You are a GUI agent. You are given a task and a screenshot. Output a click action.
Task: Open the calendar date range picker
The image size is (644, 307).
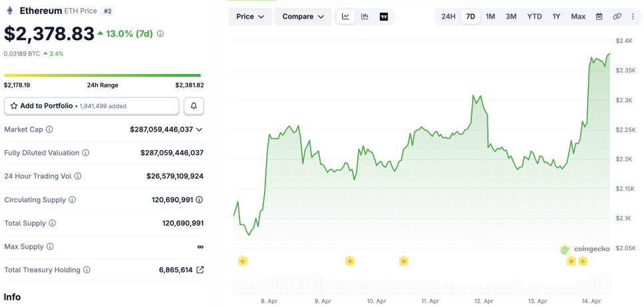pos(599,17)
